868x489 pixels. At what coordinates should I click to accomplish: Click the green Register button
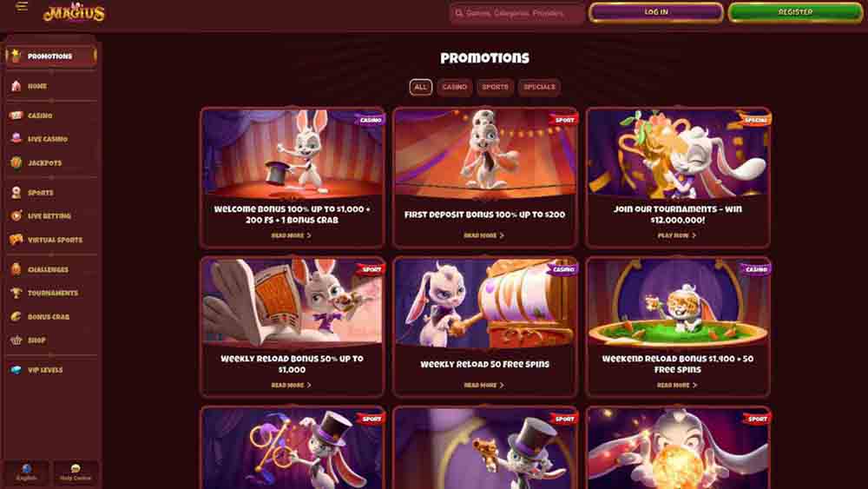[x=795, y=12]
